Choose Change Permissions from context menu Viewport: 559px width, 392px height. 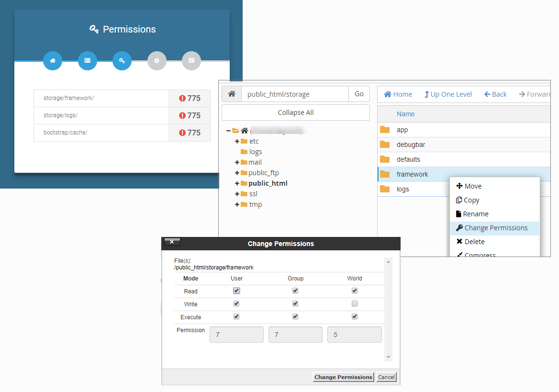(x=496, y=228)
